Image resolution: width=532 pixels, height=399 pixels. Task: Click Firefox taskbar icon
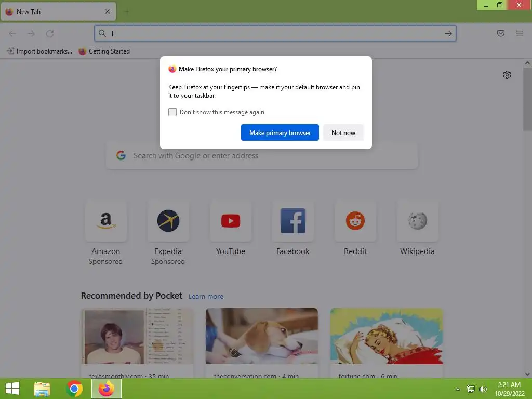point(107,389)
